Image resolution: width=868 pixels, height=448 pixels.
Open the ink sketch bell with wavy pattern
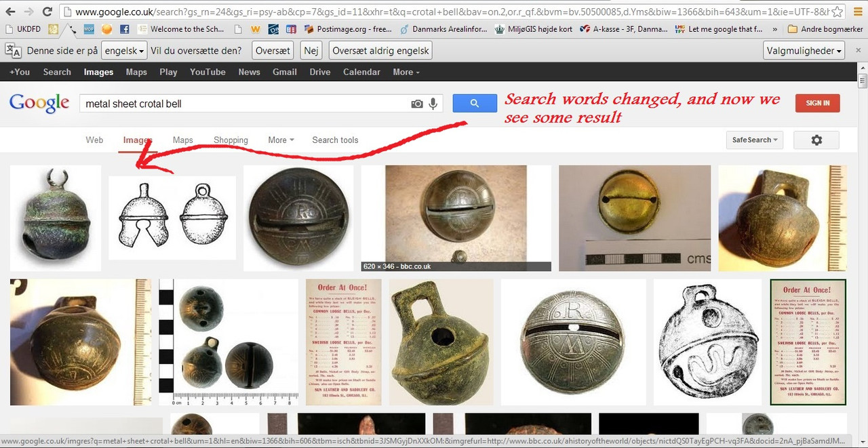pos(708,342)
